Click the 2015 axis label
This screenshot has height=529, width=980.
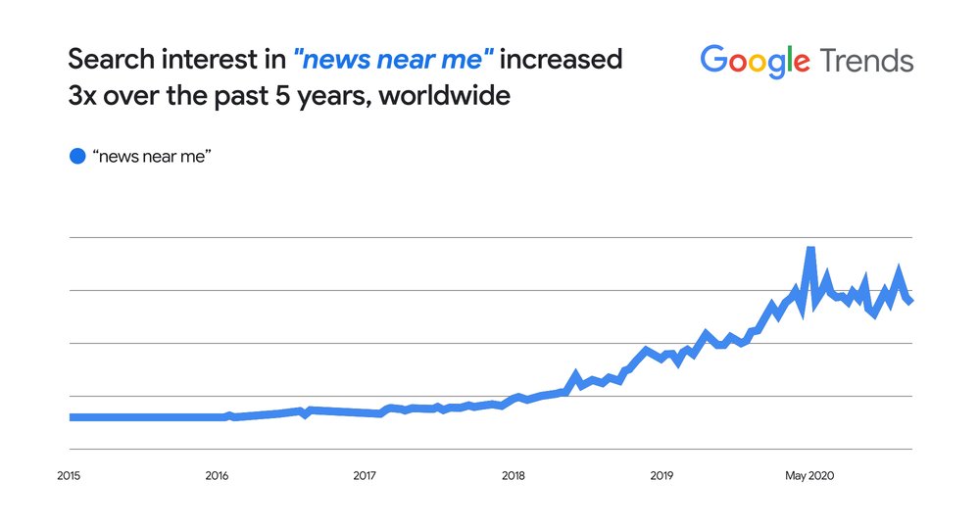pos(69,476)
